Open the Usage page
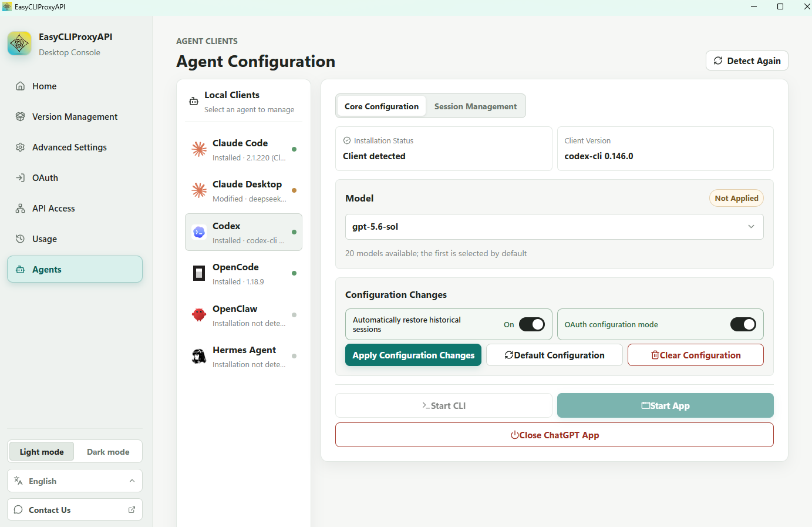The width and height of the screenshot is (812, 527). tap(75, 239)
